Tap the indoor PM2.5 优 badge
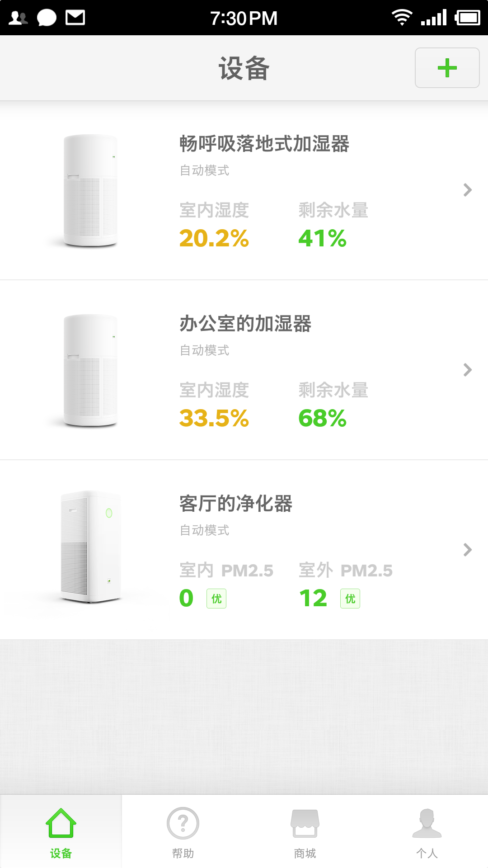The width and height of the screenshot is (488, 868). pos(216,599)
